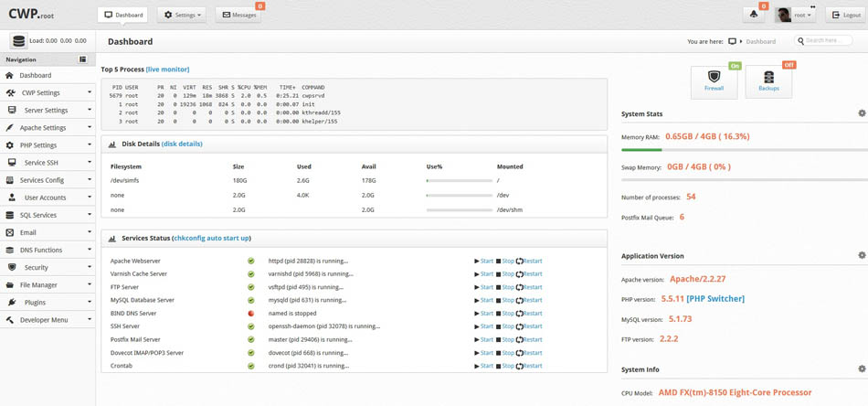Open the live monitor link
Image resolution: width=868 pixels, height=406 pixels.
coord(168,69)
